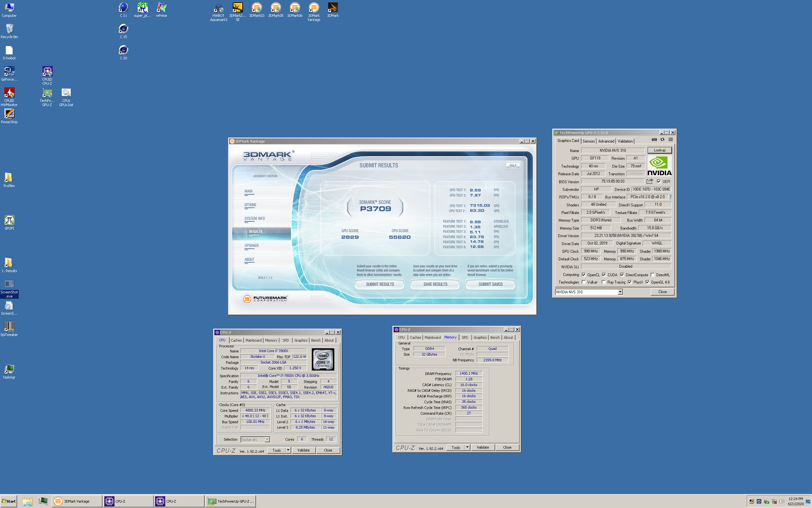Open the GPUPI desktop shortcut
The height and width of the screenshot is (508, 812).
(x=9, y=223)
